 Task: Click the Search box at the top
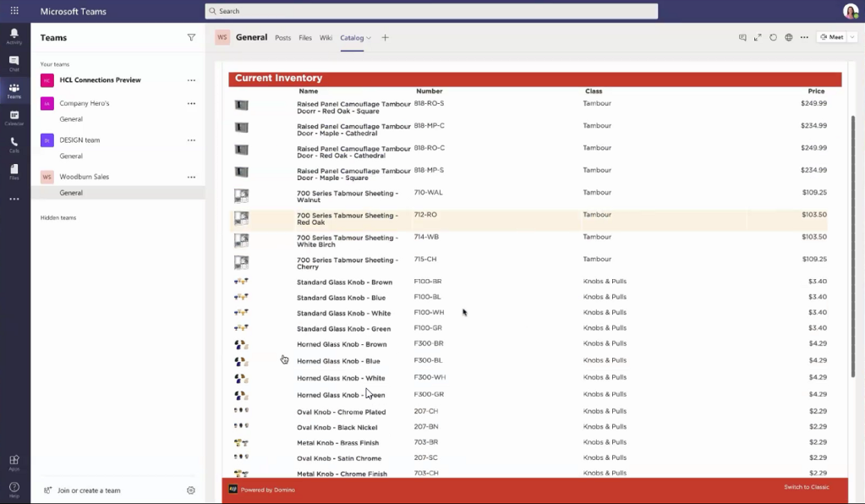point(431,11)
